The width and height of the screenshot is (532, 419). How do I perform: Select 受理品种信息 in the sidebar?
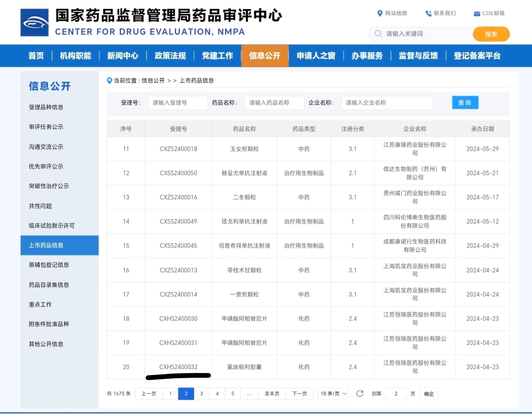coord(46,107)
